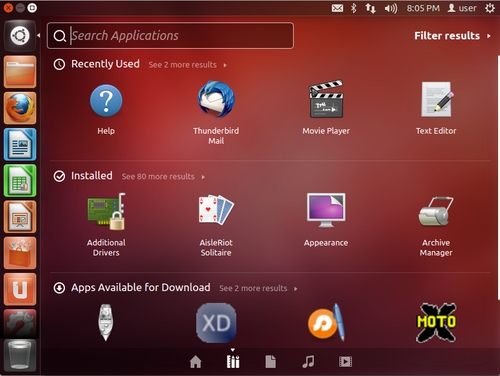Open Ubuntu Software Center from launcher

click(x=20, y=253)
